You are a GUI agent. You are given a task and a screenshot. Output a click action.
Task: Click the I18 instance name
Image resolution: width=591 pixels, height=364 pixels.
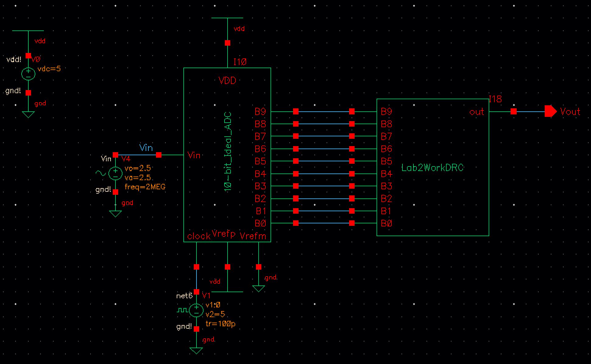[495, 99]
